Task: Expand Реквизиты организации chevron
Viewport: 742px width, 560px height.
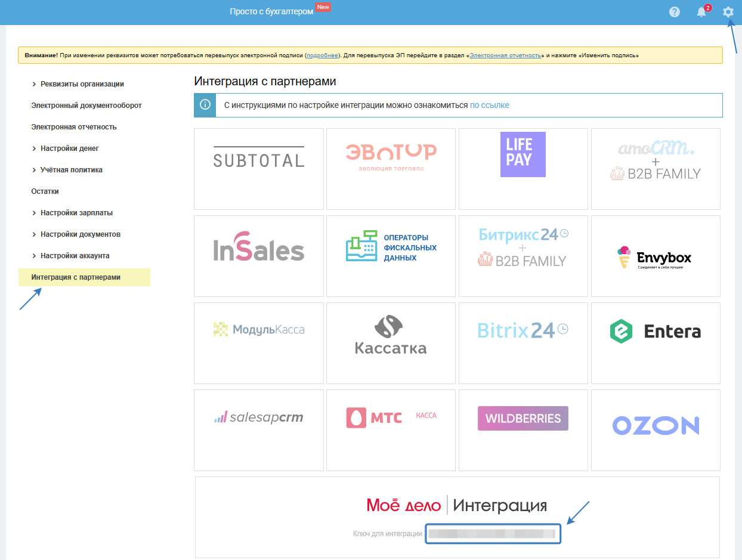Action: point(34,84)
